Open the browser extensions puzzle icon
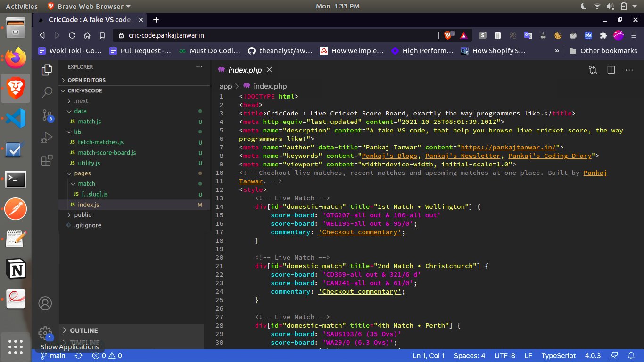The height and width of the screenshot is (362, 644). [x=603, y=35]
